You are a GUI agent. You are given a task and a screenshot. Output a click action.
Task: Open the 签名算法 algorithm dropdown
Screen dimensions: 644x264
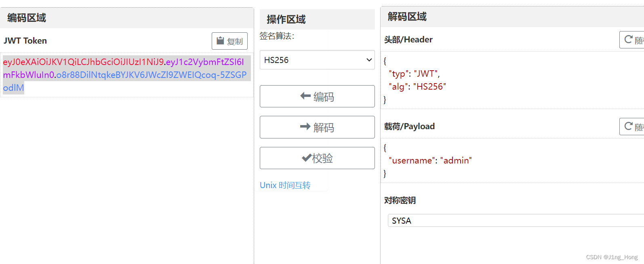(x=317, y=60)
